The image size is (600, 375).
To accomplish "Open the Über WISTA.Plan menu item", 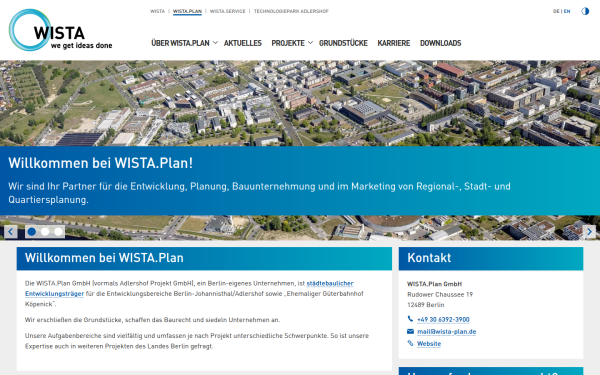I will pyautogui.click(x=180, y=43).
